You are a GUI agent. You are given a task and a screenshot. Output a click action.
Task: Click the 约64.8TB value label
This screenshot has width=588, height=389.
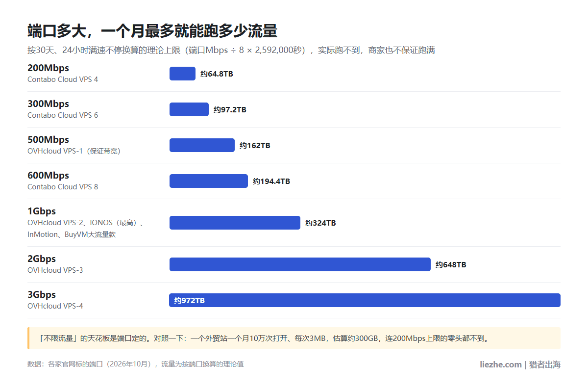(217, 74)
